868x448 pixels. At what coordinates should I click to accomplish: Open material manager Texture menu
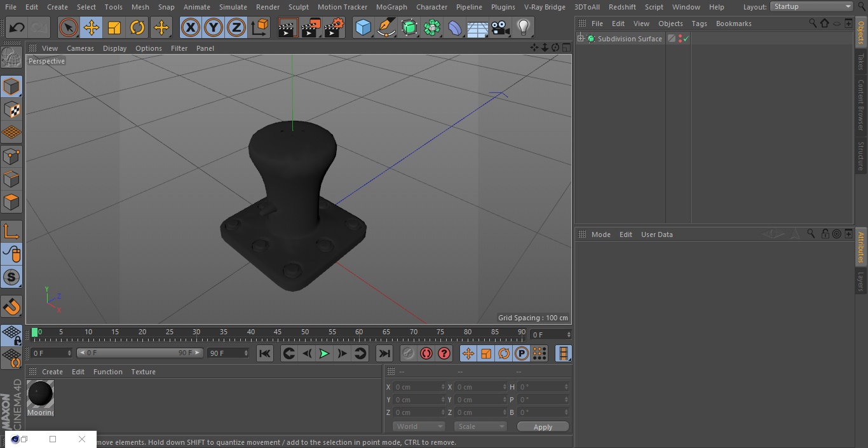(x=144, y=372)
